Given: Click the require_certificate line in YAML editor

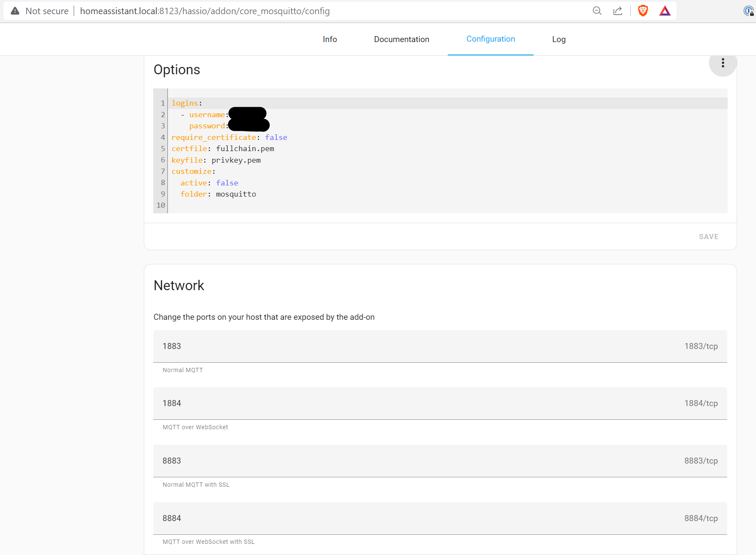Looking at the screenshot, I should [x=229, y=137].
